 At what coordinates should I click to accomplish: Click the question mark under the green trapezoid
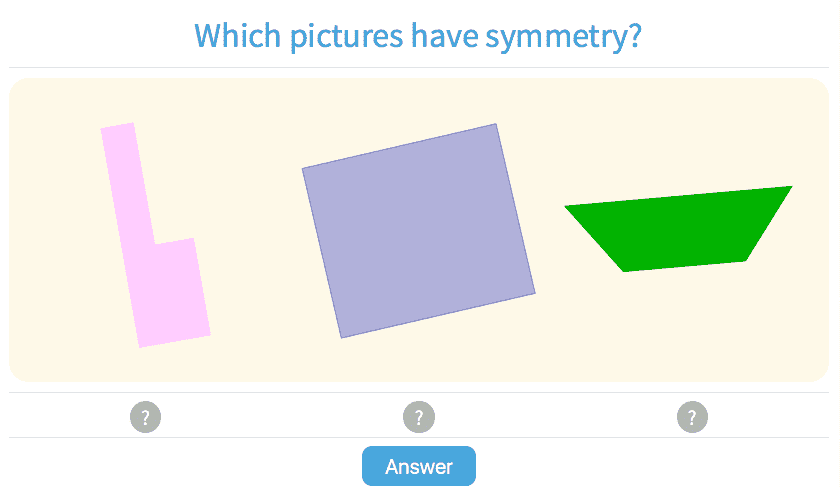click(x=692, y=417)
